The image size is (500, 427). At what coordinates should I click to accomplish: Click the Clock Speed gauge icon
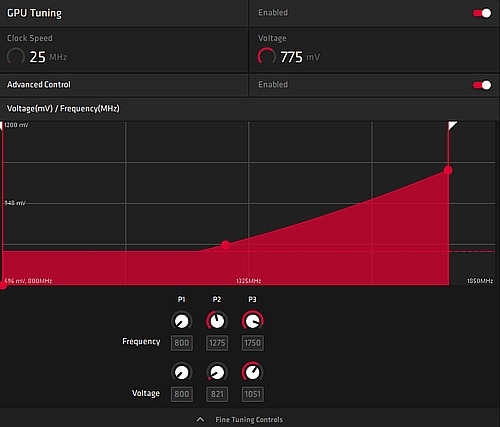click(16, 56)
